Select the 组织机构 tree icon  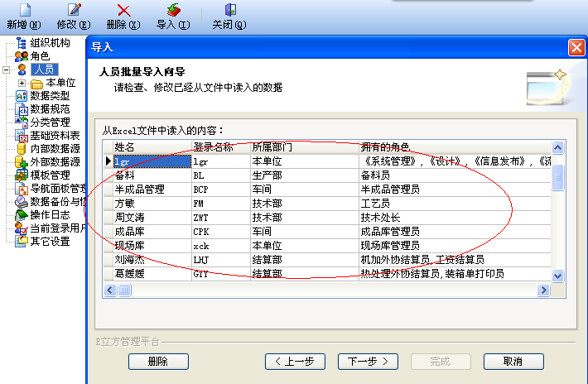click(22, 43)
